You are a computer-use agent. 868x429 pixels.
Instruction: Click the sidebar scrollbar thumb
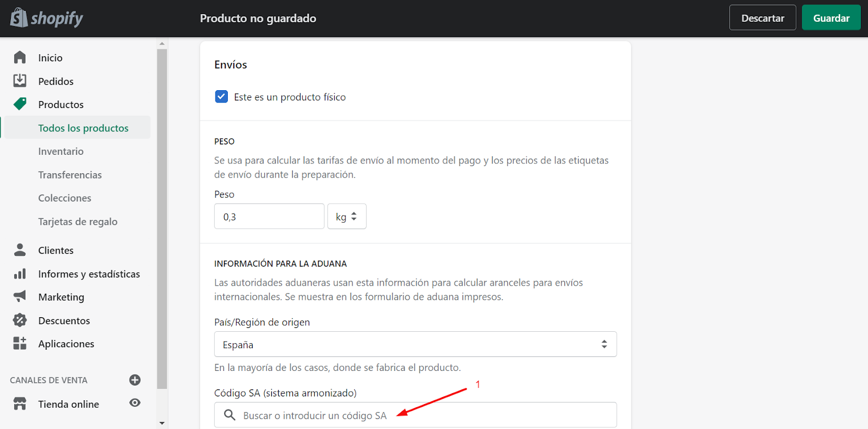[162, 219]
